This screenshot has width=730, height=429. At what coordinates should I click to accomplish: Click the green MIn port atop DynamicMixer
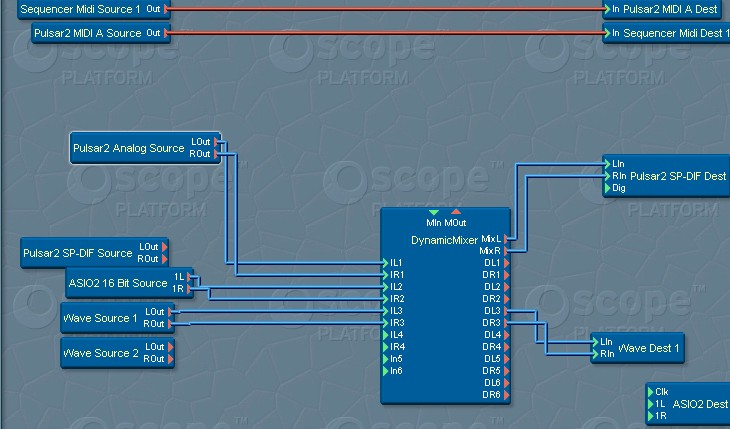coord(432,212)
